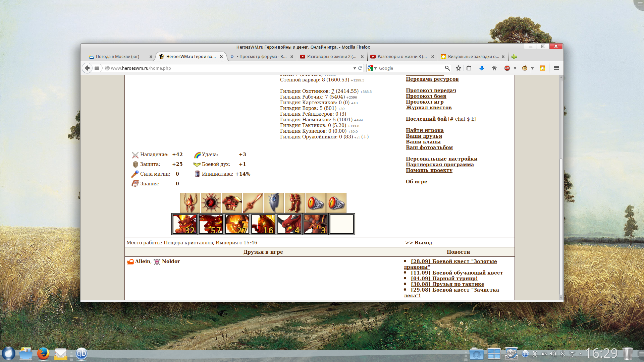This screenshot has height=362, width=644.
Task: Expand the Adblock Plus dropdown arrow
Action: click(x=515, y=68)
